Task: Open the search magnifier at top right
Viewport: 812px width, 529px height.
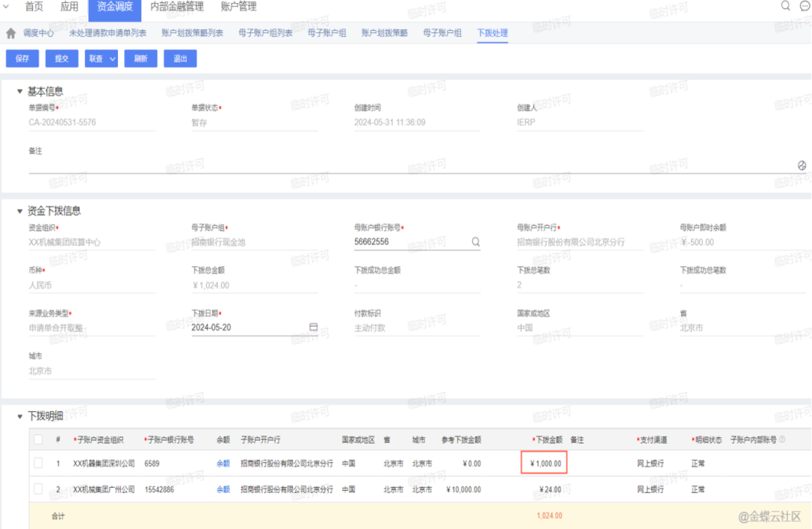Action: click(x=785, y=6)
